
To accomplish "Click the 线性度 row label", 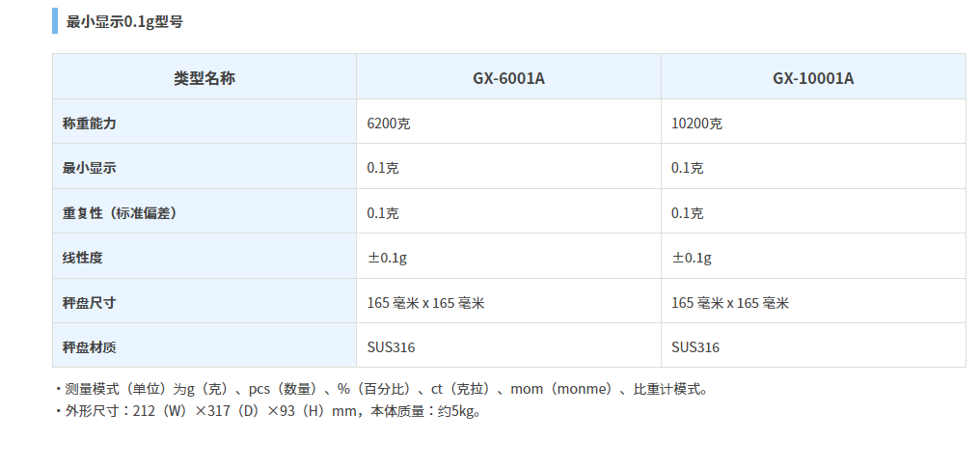I will coord(83,258).
